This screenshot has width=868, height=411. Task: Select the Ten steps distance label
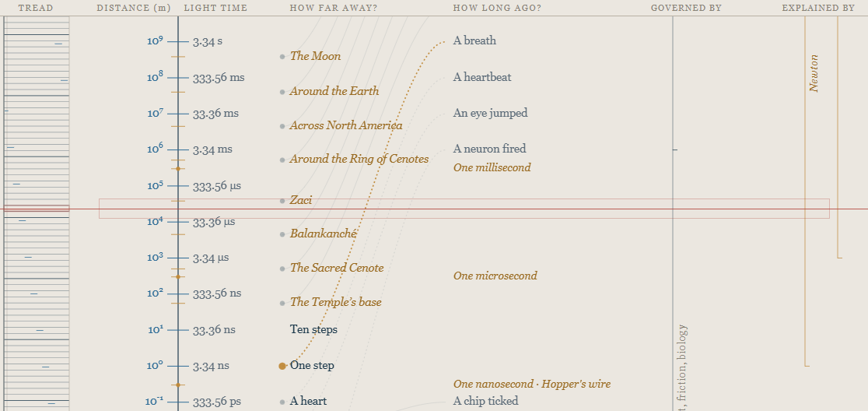coord(313,329)
